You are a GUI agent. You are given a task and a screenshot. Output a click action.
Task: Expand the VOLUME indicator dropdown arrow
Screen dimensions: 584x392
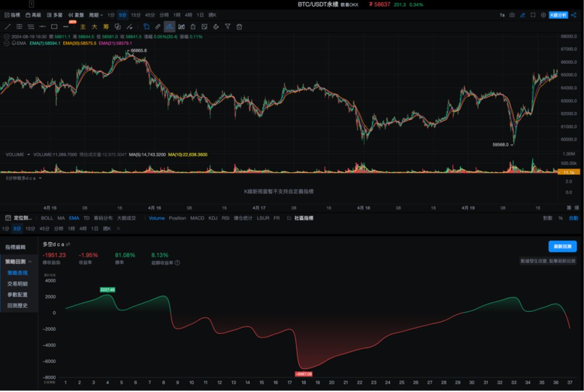(x=29, y=155)
